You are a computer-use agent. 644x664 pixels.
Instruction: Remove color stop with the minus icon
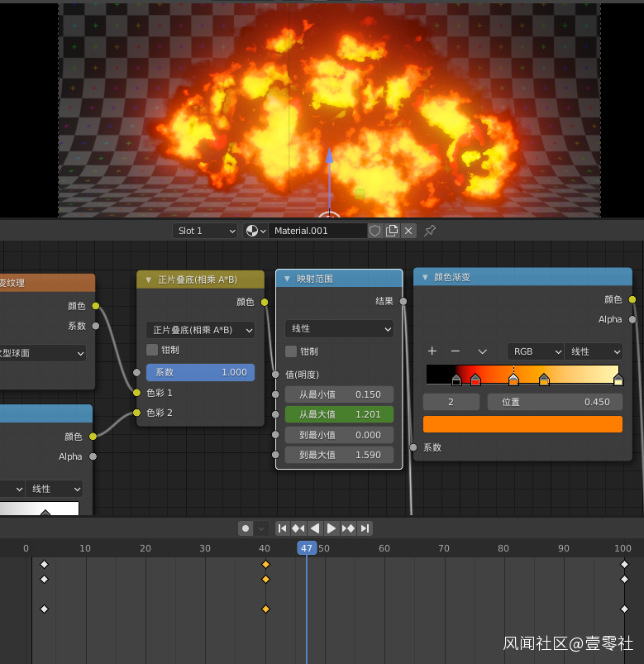[456, 351]
